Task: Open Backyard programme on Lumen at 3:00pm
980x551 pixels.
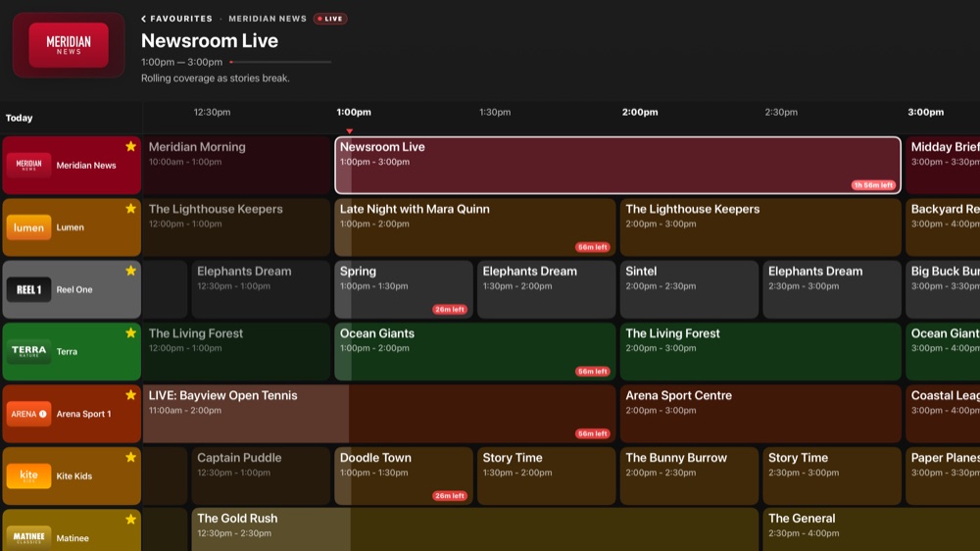Action: pyautogui.click(x=943, y=227)
